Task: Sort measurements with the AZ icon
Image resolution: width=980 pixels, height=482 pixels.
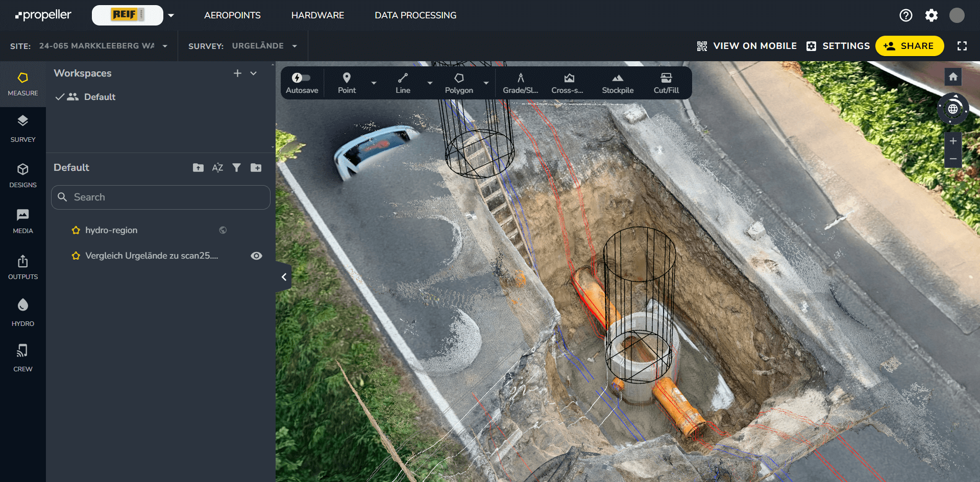Action: coord(217,168)
